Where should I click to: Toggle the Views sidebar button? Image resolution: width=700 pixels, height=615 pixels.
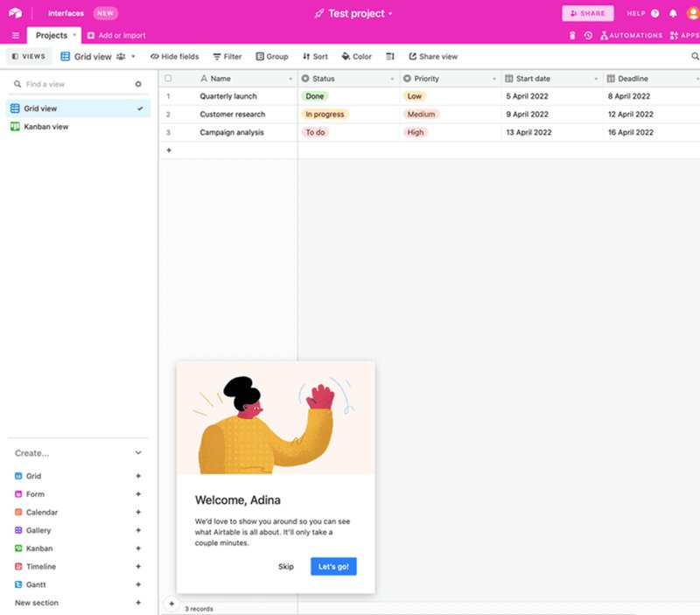coord(28,57)
